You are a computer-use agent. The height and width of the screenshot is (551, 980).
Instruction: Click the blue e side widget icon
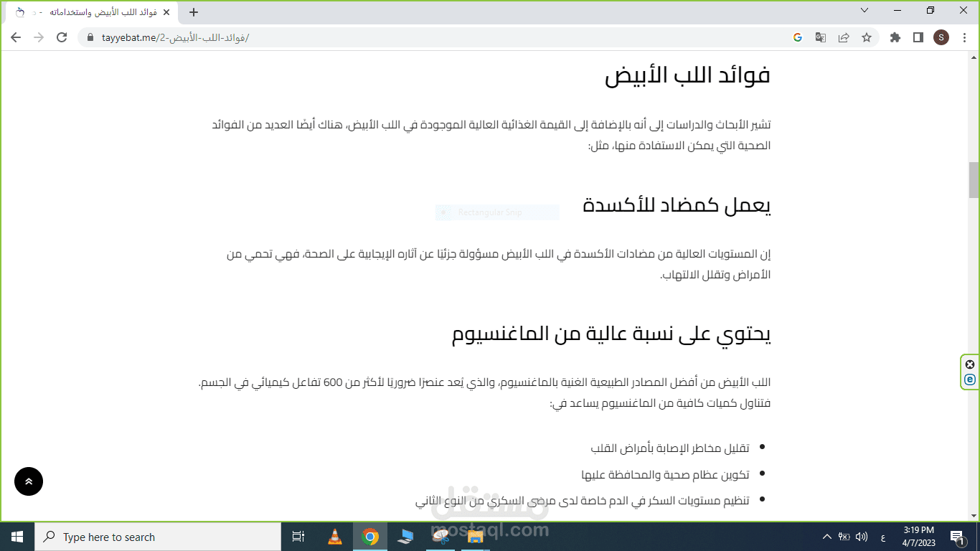(970, 380)
